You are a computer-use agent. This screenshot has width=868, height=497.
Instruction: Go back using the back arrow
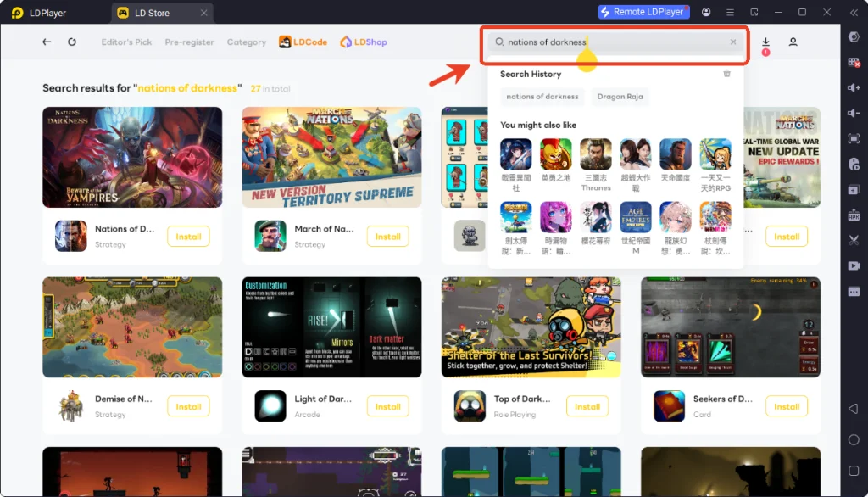point(47,42)
